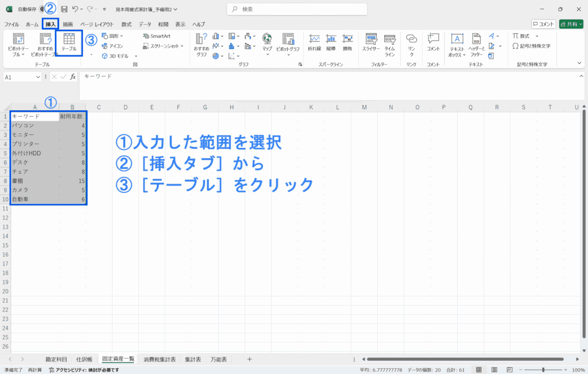Expand the column chart dropdown
The image size is (588, 374).
[222, 36]
